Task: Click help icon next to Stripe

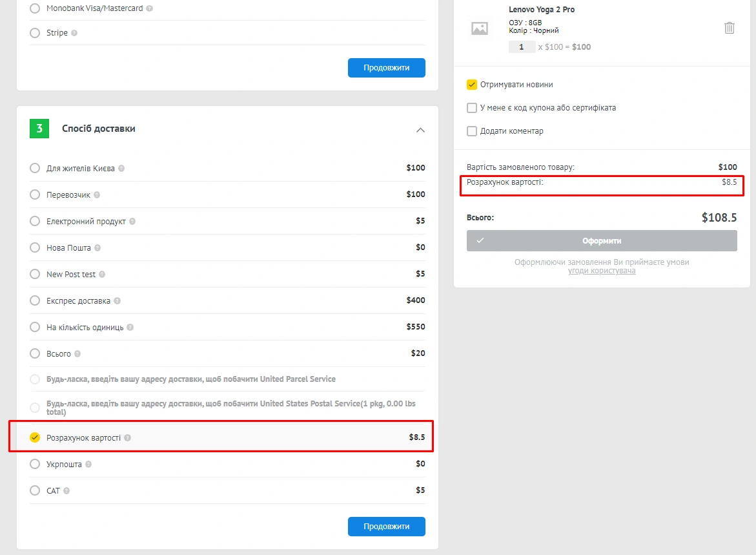Action: [74, 33]
